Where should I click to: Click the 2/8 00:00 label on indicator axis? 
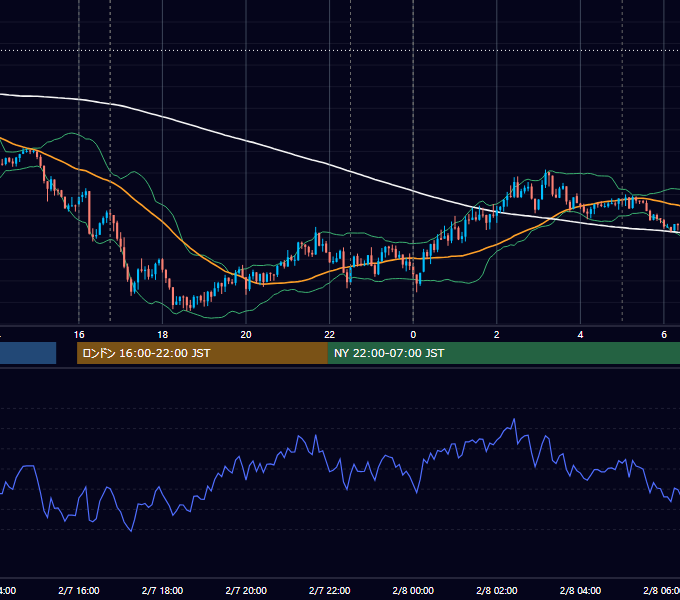click(x=413, y=590)
